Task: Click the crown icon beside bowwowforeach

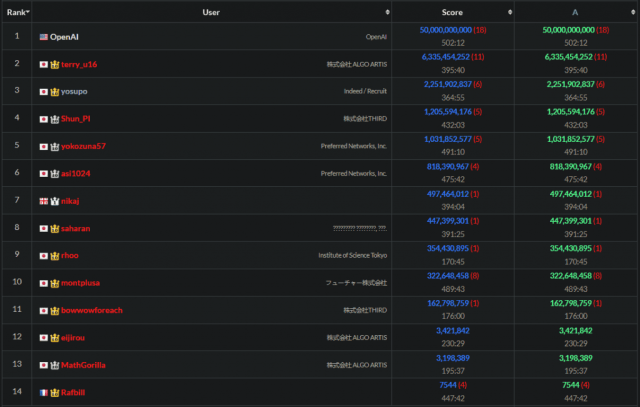Action: click(55, 311)
